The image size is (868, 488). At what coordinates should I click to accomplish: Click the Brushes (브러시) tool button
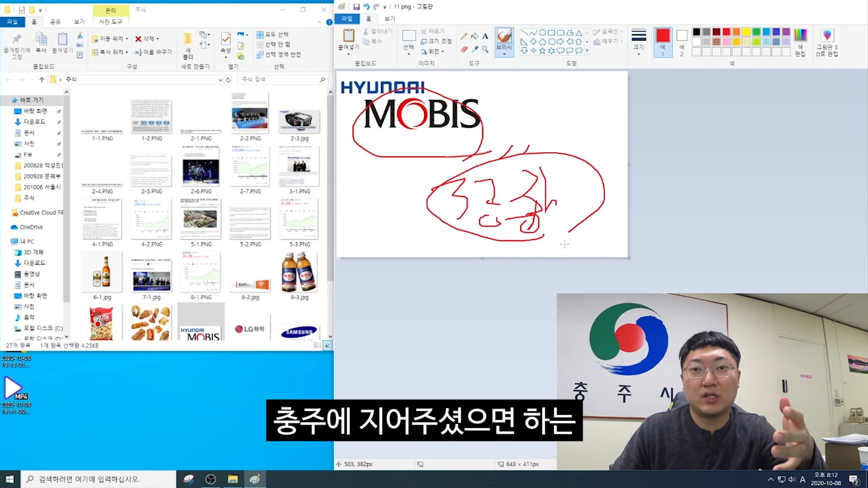point(504,42)
